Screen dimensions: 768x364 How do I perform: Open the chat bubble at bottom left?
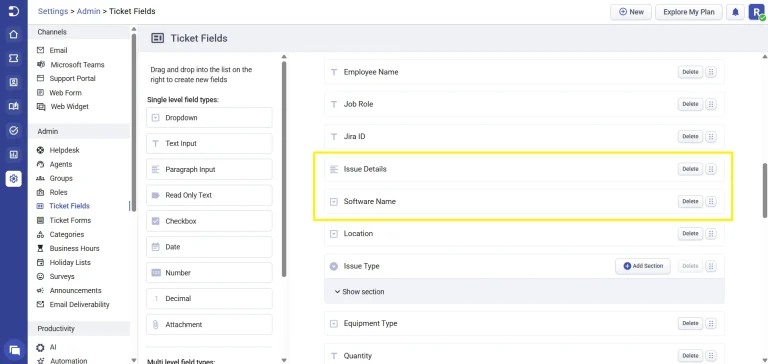point(14,350)
